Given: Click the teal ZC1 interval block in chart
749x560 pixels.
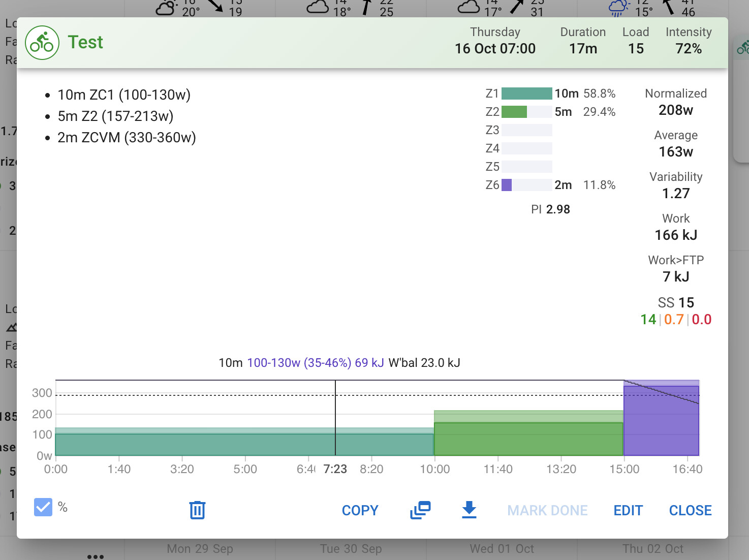Looking at the screenshot, I should 244,444.
